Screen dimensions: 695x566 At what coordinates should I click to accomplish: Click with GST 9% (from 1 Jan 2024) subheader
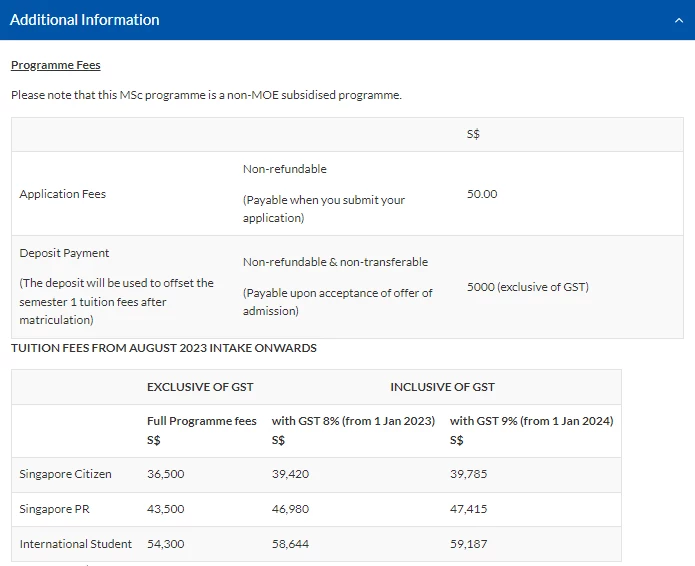tap(531, 430)
